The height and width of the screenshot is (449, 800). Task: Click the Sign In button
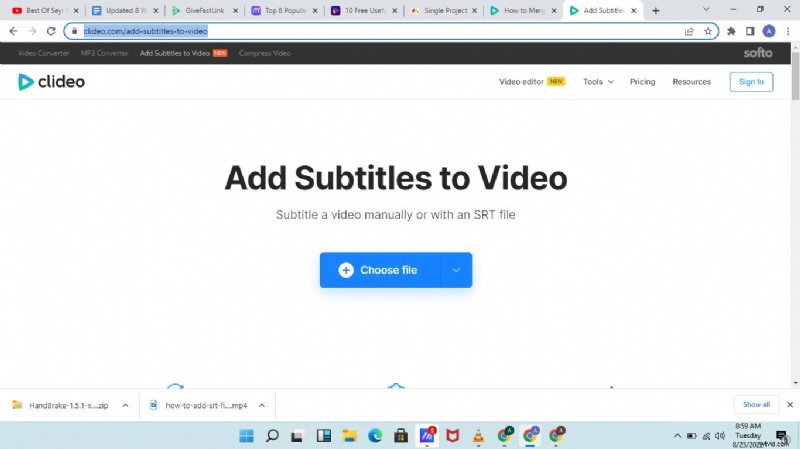click(750, 82)
